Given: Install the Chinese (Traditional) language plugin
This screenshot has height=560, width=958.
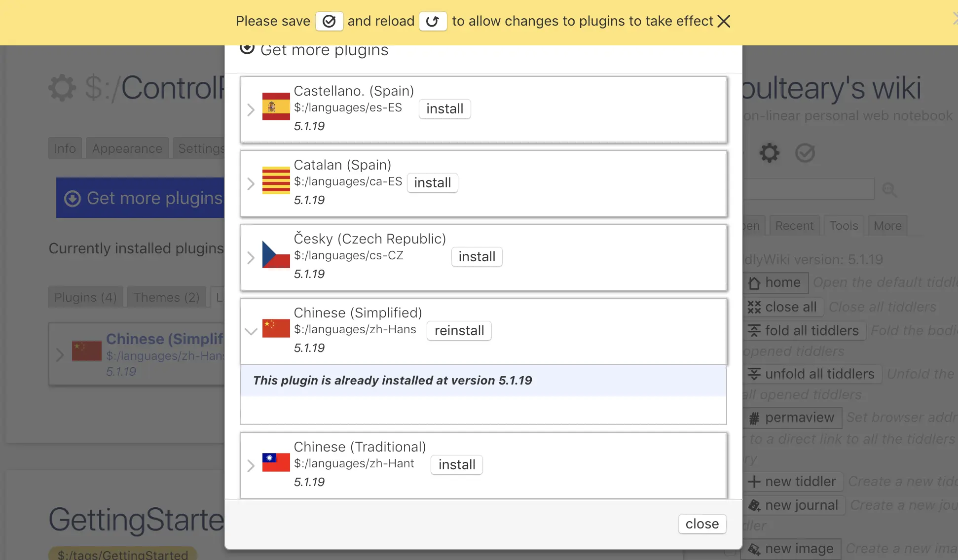Looking at the screenshot, I should coord(457,465).
